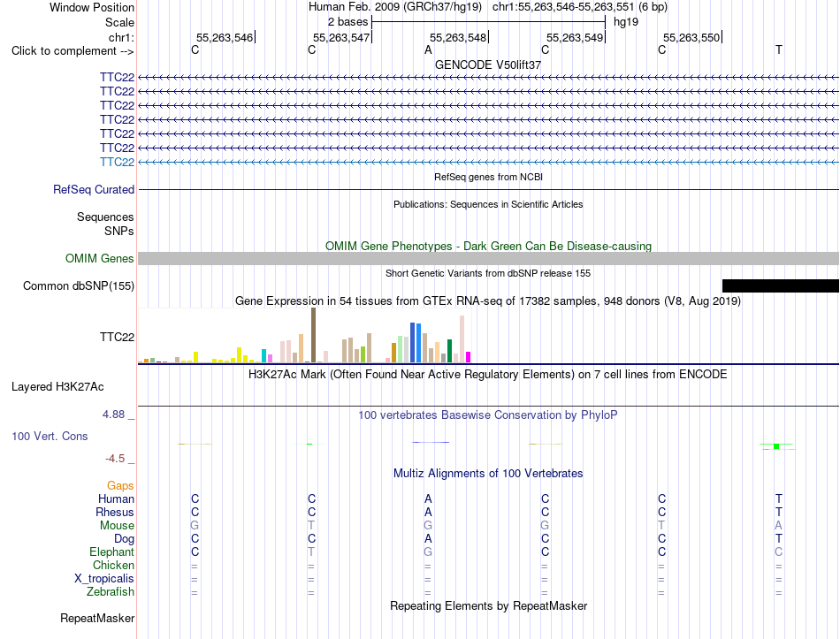Viewport: 840px width, 639px height.
Task: Click position label 55,263,548
Action: pos(458,37)
